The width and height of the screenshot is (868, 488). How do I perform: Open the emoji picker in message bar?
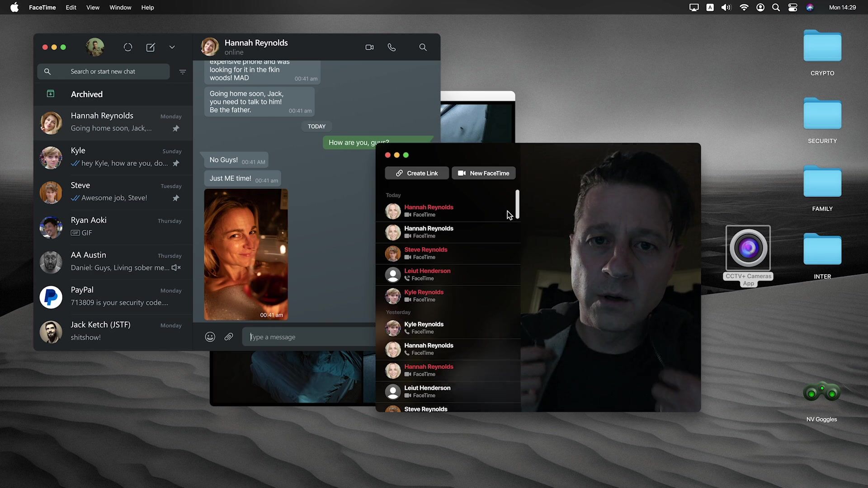click(x=210, y=337)
